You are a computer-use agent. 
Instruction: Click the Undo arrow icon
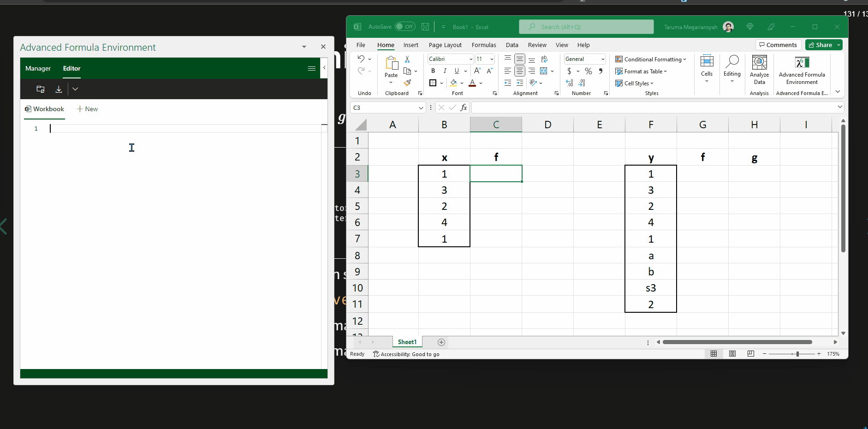pyautogui.click(x=361, y=59)
